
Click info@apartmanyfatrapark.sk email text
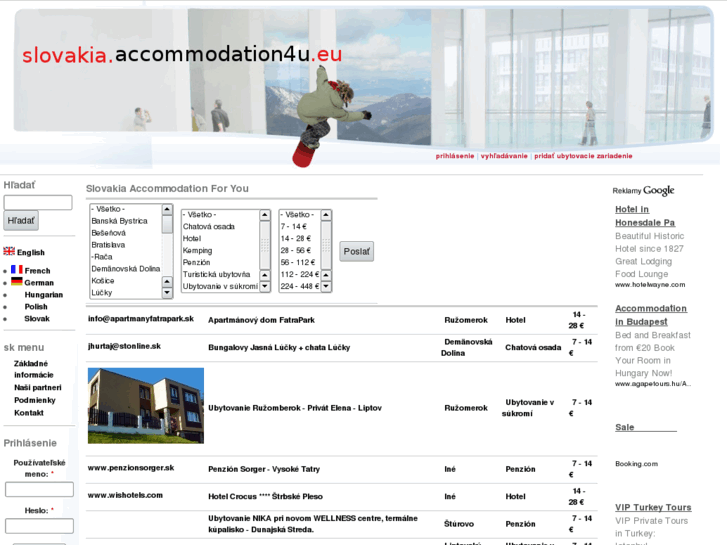coord(141,319)
